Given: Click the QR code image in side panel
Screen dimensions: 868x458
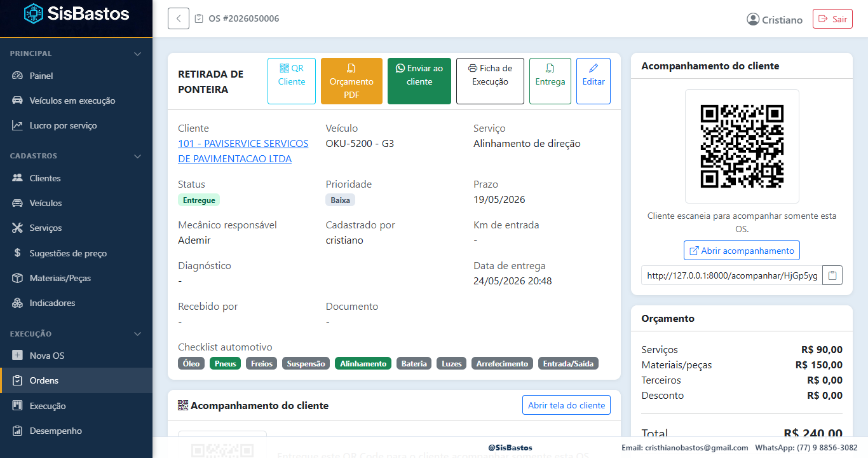Looking at the screenshot, I should [x=742, y=146].
